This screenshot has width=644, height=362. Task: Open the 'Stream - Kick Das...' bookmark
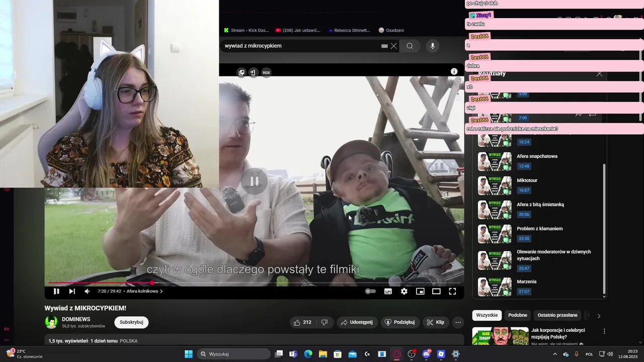[247, 30]
